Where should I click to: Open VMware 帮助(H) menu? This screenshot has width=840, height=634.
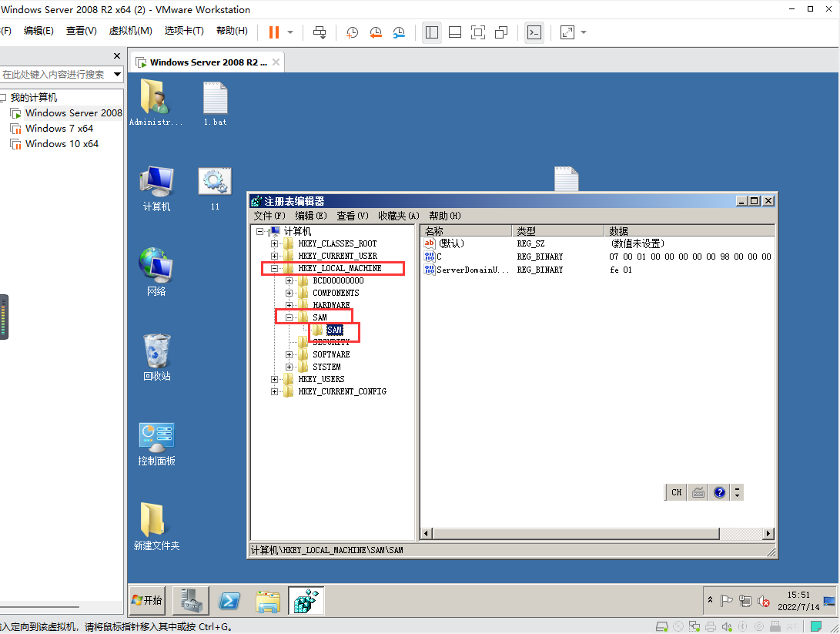pyautogui.click(x=232, y=31)
